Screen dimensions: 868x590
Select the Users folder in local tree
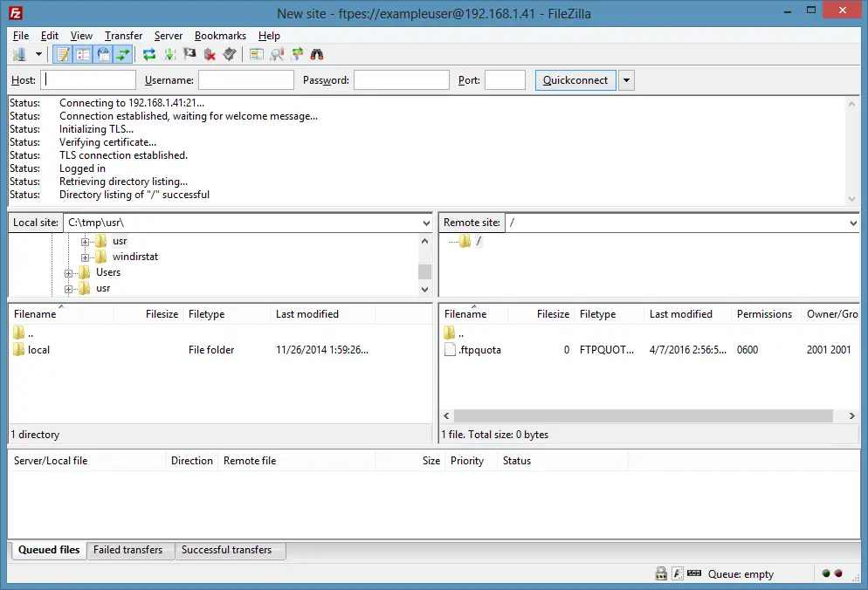click(108, 272)
